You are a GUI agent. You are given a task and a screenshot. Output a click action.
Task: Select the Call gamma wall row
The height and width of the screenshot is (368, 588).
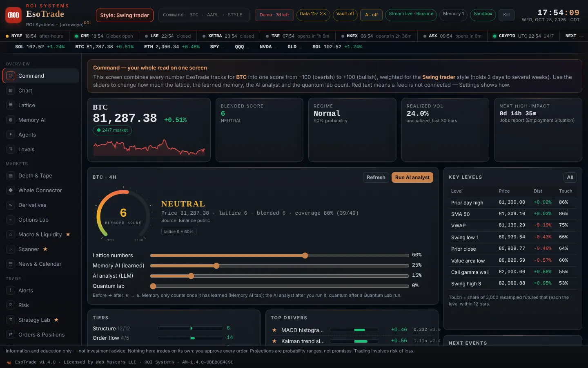click(x=512, y=272)
